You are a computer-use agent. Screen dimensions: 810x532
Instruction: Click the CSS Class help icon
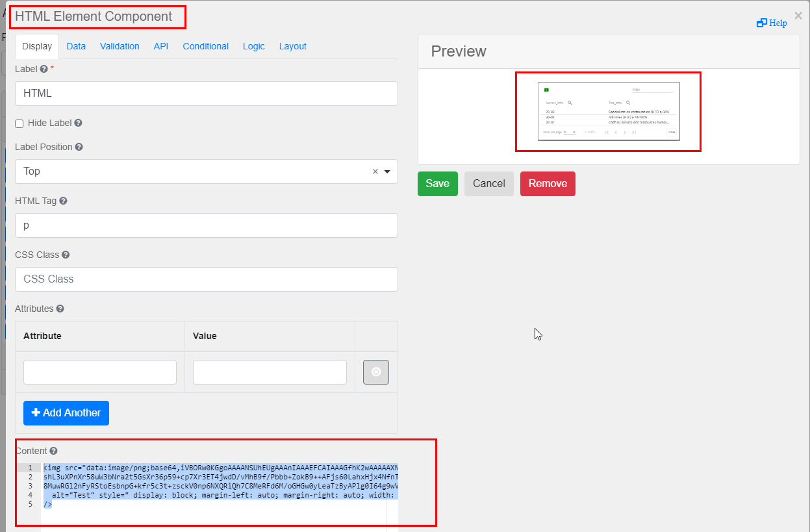66,255
